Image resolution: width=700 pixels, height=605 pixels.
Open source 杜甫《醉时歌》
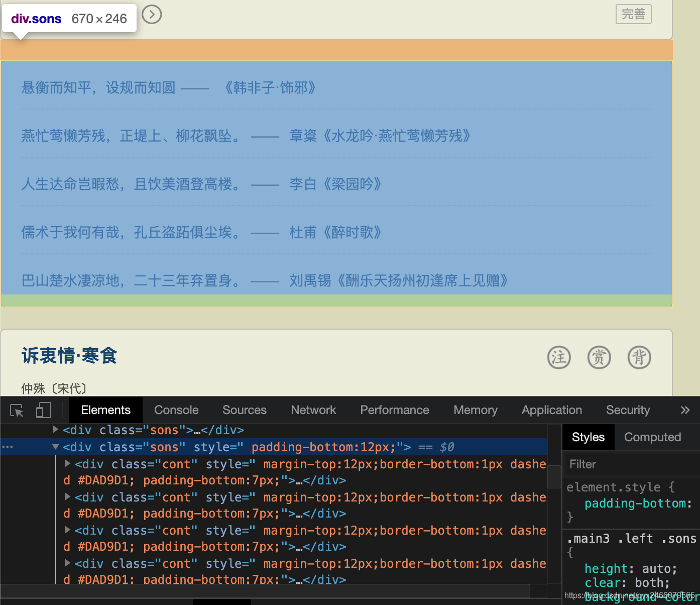pyautogui.click(x=337, y=233)
